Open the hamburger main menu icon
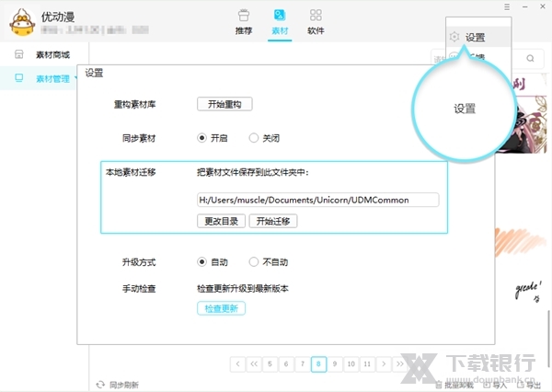This screenshot has height=392, width=552. click(507, 6)
